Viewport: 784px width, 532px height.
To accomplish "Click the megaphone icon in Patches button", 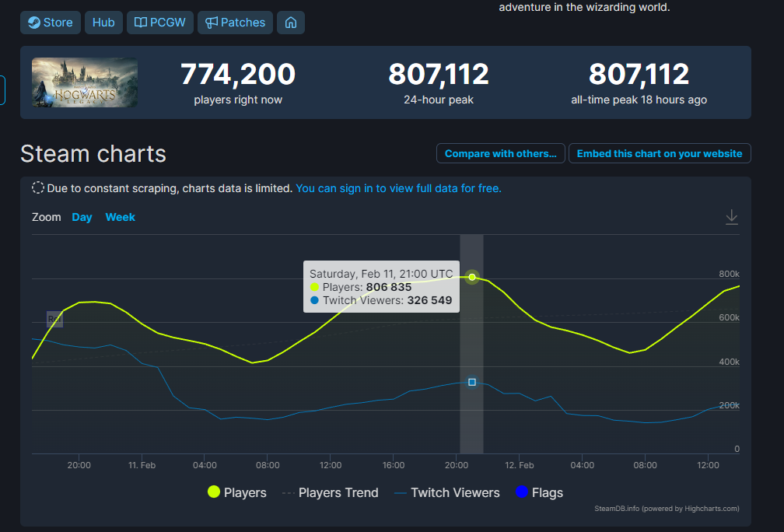I will tap(212, 23).
